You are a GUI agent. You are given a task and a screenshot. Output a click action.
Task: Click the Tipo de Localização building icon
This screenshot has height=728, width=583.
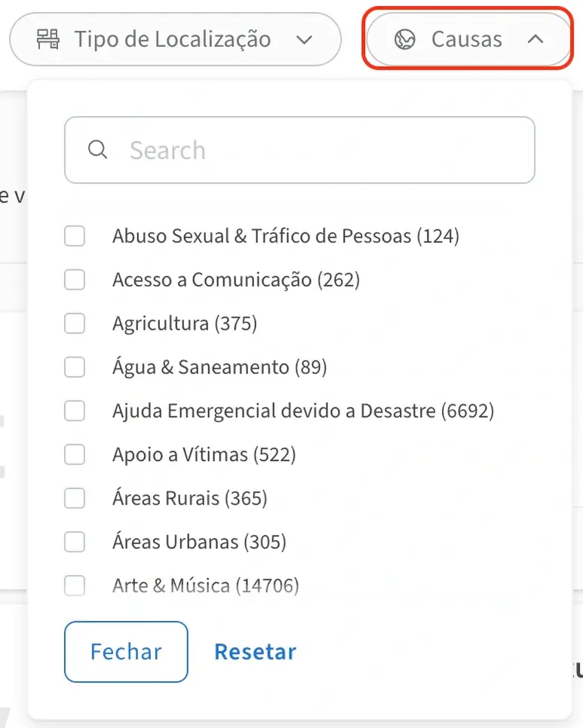[x=48, y=39]
